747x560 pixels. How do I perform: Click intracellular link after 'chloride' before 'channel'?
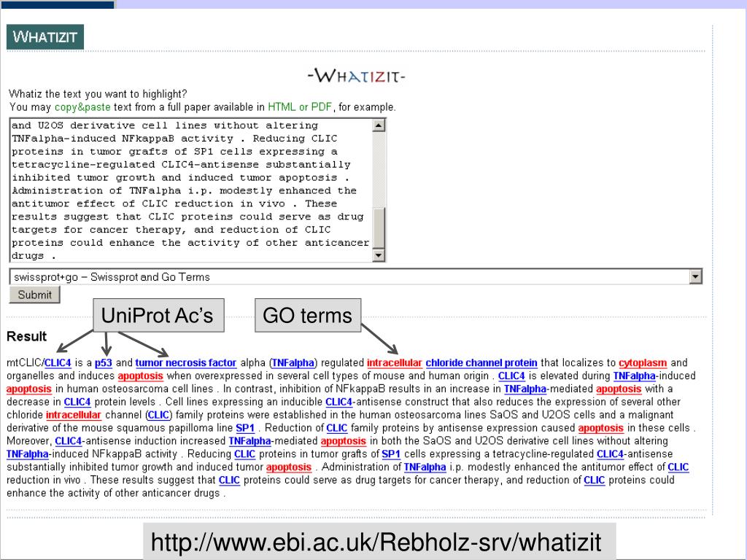coord(74,415)
